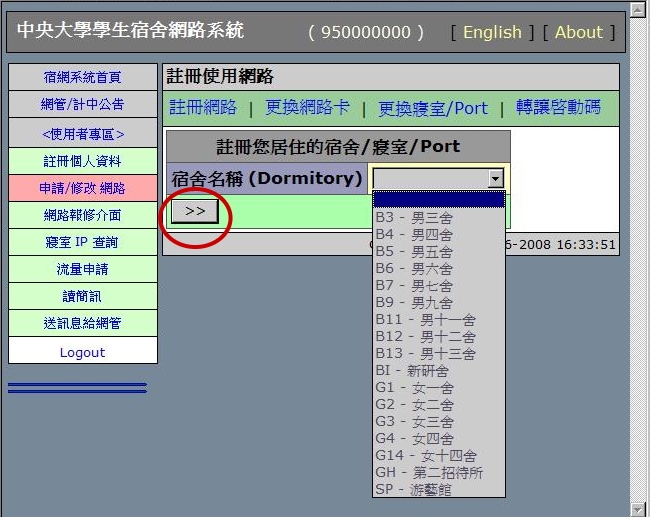Open 更換寢室/Port tab
Screen dimensions: 650x517
(x=433, y=108)
